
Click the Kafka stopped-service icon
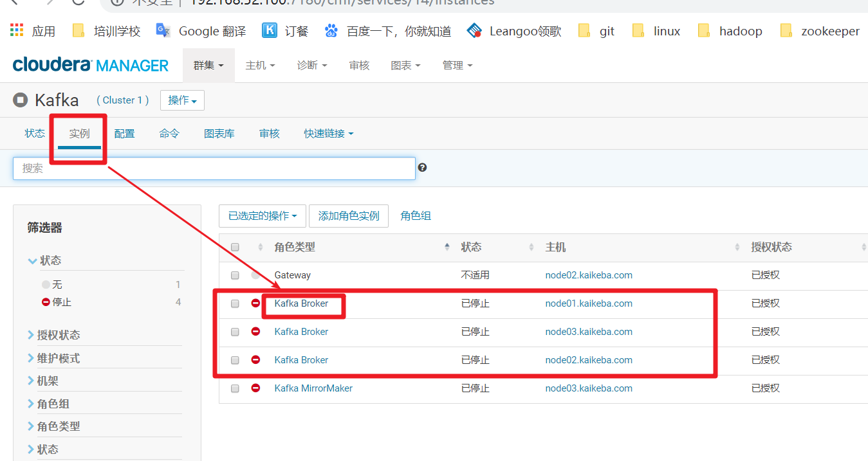tap(20, 100)
